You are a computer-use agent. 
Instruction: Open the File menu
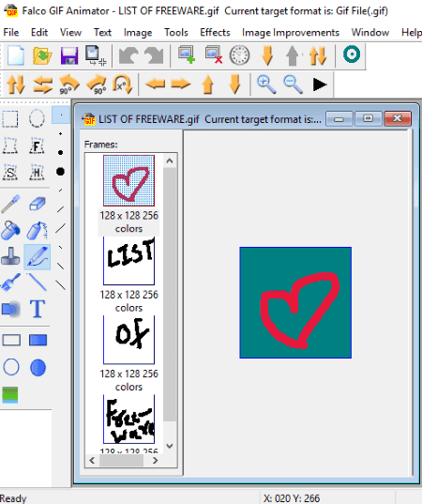(11, 32)
